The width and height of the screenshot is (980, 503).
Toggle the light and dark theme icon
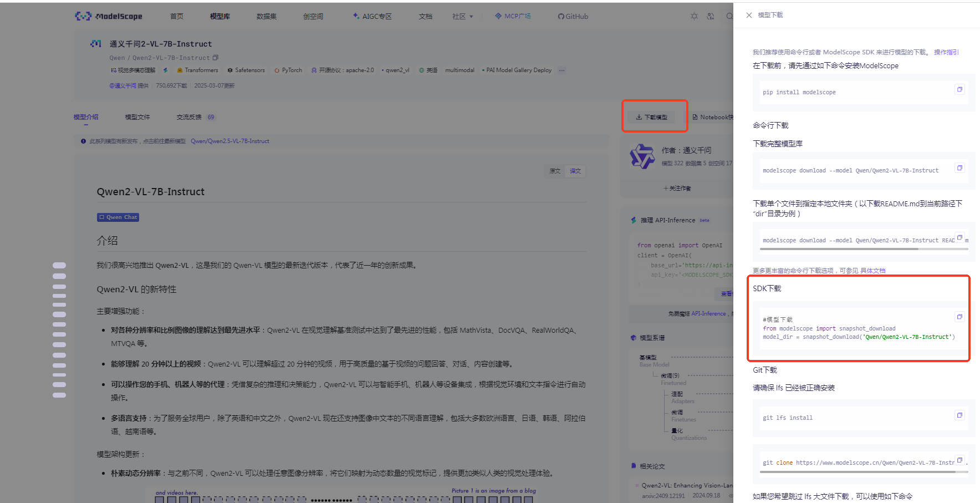click(694, 16)
